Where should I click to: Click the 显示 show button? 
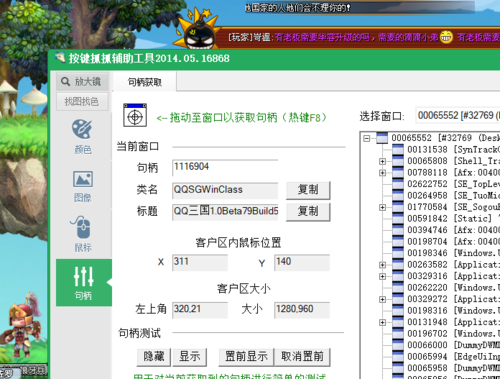[x=190, y=357]
